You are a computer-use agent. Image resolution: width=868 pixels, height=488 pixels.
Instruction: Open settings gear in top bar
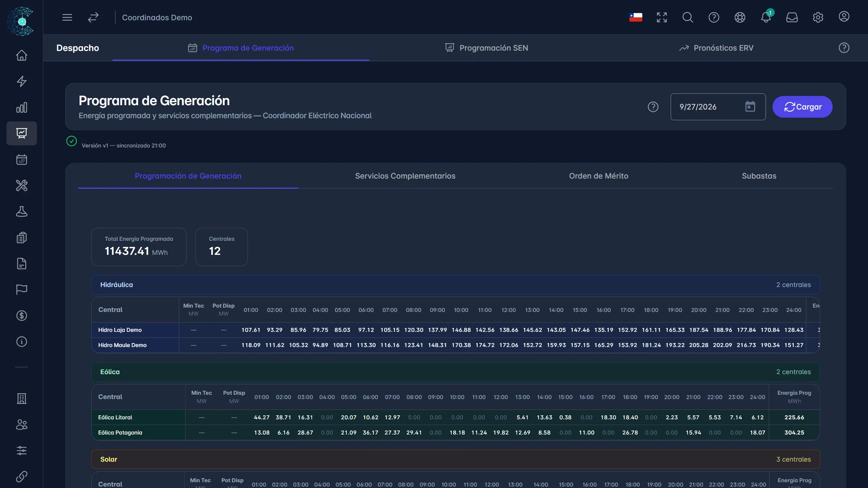[x=818, y=17]
